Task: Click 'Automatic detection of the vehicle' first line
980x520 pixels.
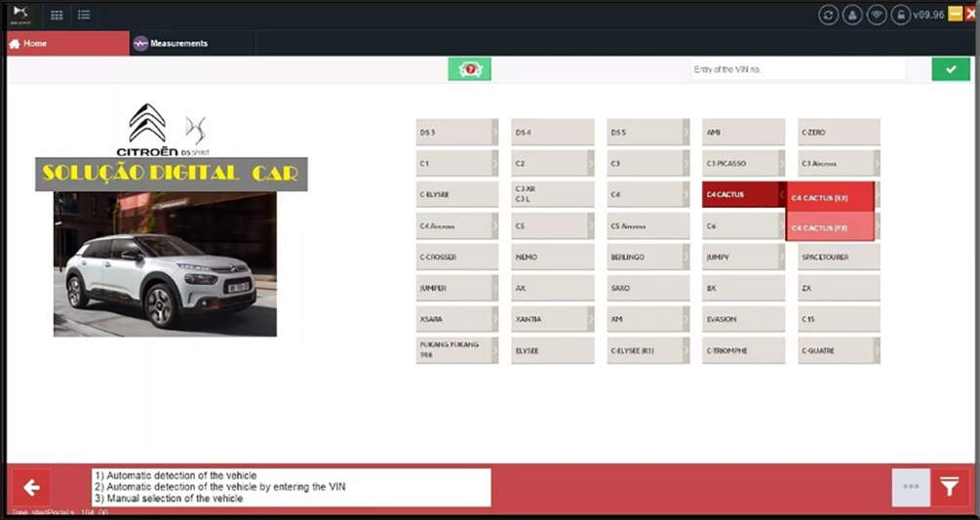Action: tap(181, 475)
